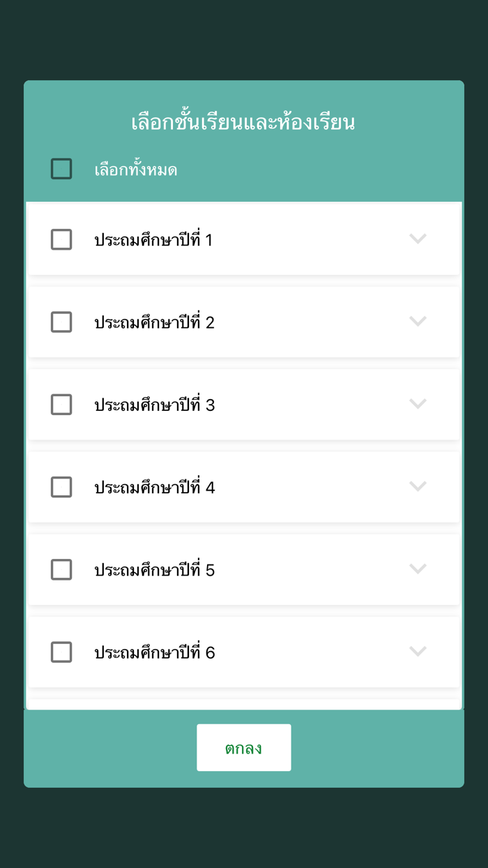Expand the ประถมศึกษาปีที่ 2 classroom list

click(418, 322)
